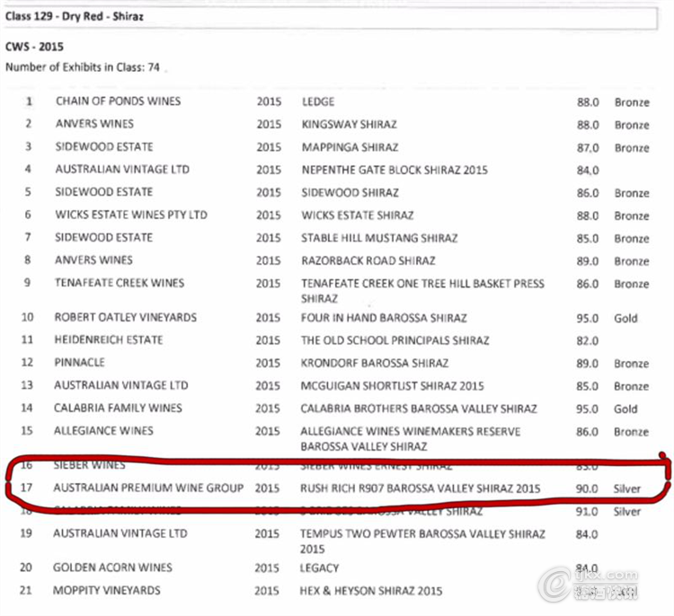Click "MCGUIGAN SHORTLIST SHIRAZ 2015"
The image size is (674, 616).
[x=392, y=386]
